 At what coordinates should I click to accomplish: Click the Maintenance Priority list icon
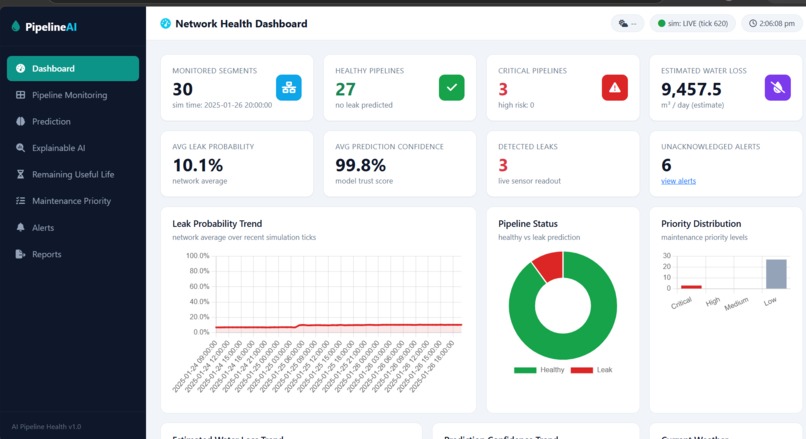click(21, 200)
